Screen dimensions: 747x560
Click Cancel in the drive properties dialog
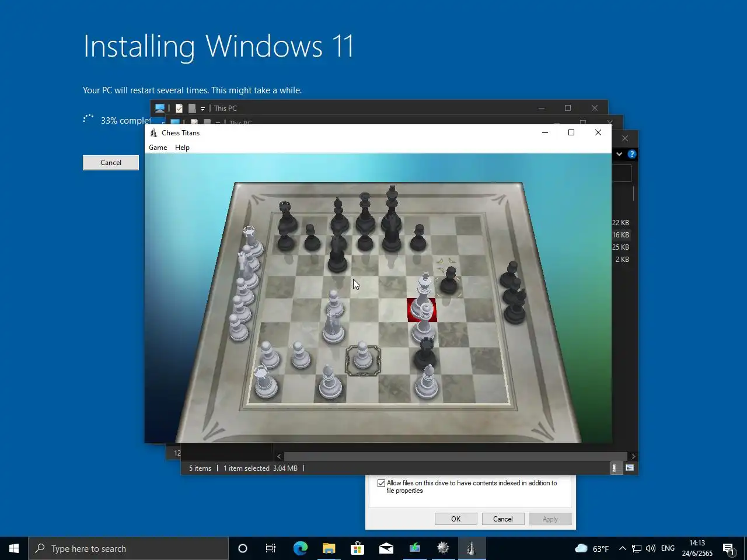click(x=503, y=519)
